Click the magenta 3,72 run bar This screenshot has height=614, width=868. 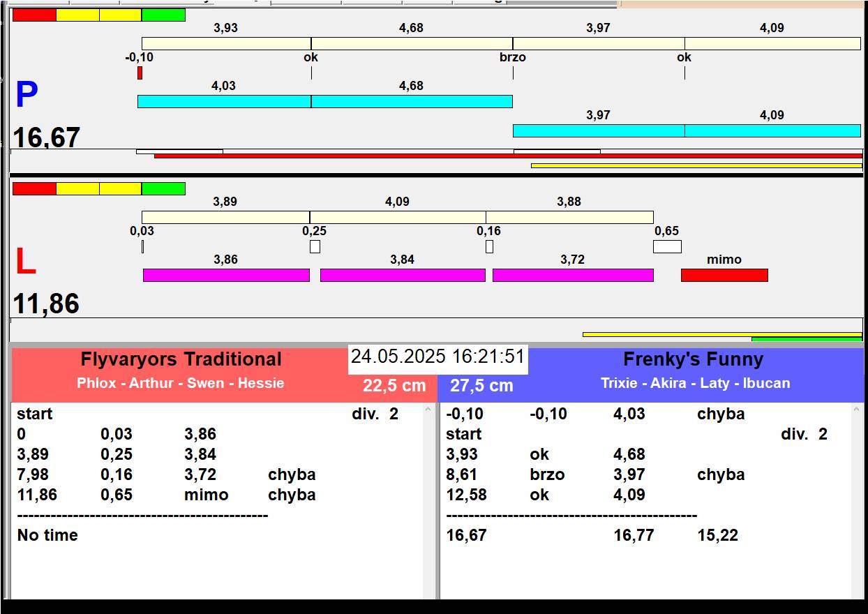[573, 275]
